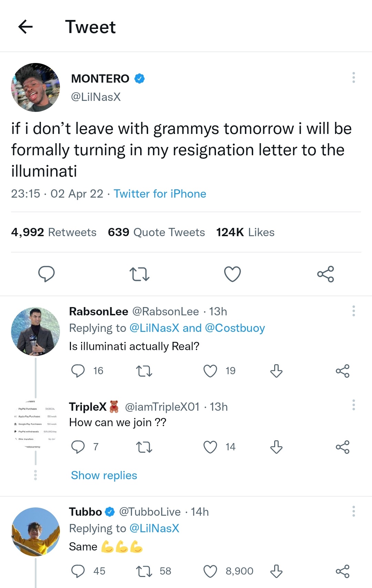The width and height of the screenshot is (372, 588).
Task: Reply to Tubbo's comment
Action: click(x=78, y=571)
